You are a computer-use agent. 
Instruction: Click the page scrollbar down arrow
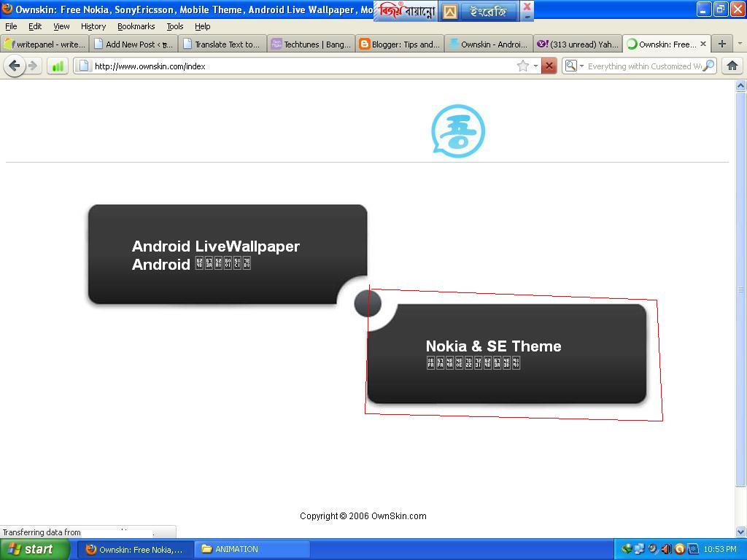click(x=740, y=532)
